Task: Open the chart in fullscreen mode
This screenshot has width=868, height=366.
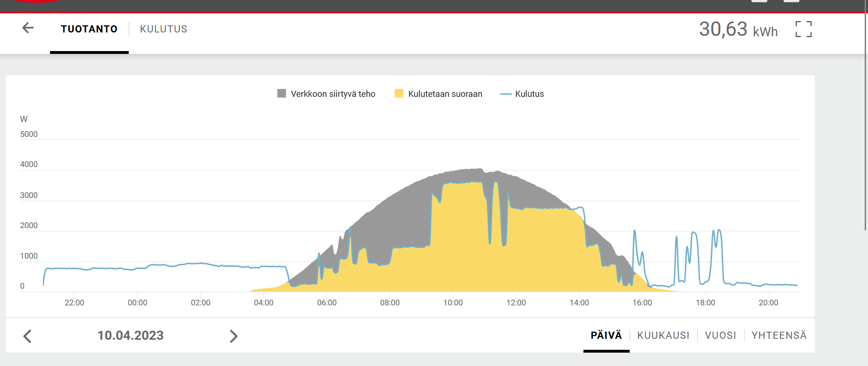Action: click(803, 29)
